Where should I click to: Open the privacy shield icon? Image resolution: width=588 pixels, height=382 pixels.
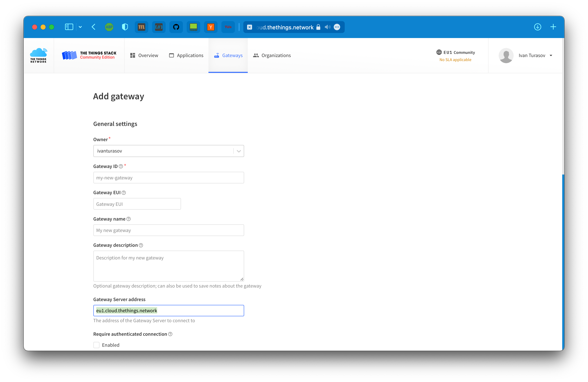click(x=125, y=27)
